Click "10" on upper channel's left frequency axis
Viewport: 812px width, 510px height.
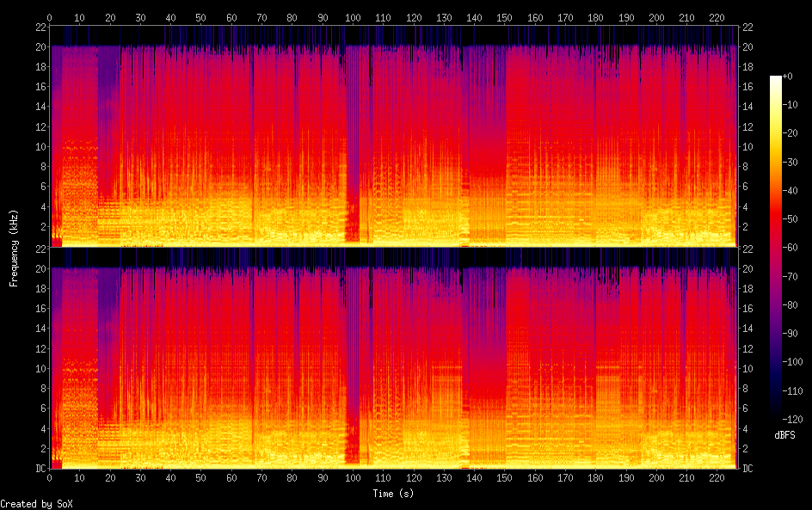click(41, 146)
